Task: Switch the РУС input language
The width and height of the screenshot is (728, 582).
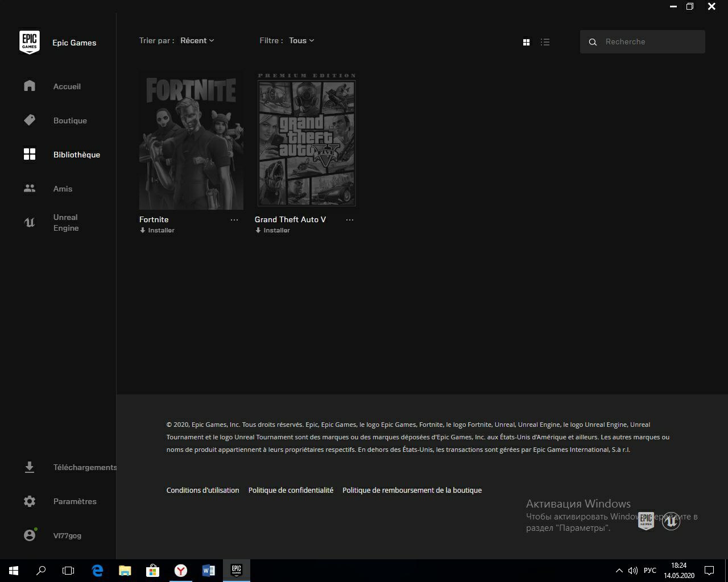Action: click(x=650, y=570)
